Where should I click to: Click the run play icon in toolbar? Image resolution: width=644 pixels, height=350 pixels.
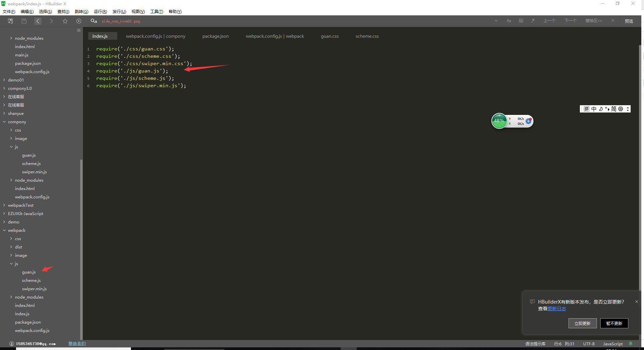[79, 21]
